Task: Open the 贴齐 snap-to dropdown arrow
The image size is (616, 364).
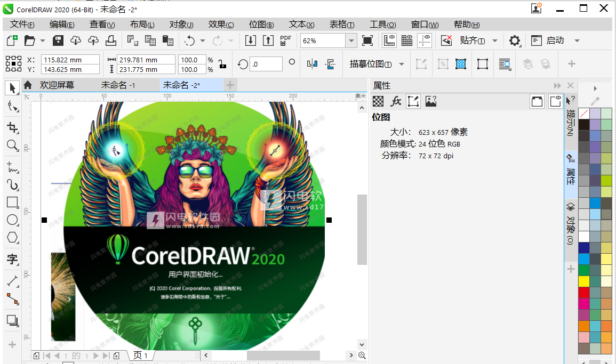Action: click(x=495, y=41)
